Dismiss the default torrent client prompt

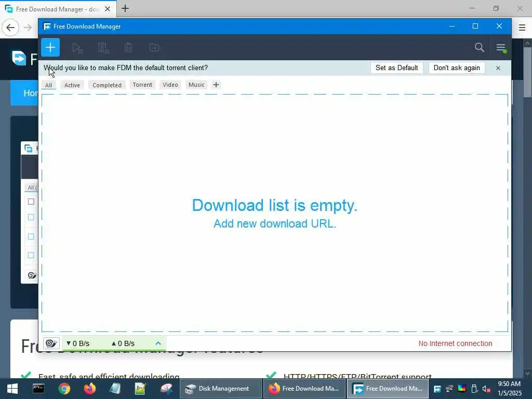pos(498,68)
